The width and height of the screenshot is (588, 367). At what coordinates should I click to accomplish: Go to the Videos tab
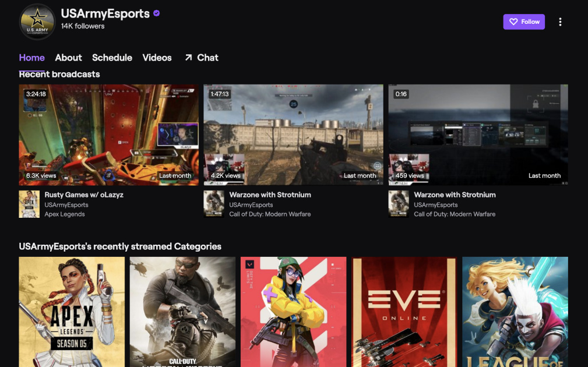click(x=157, y=58)
